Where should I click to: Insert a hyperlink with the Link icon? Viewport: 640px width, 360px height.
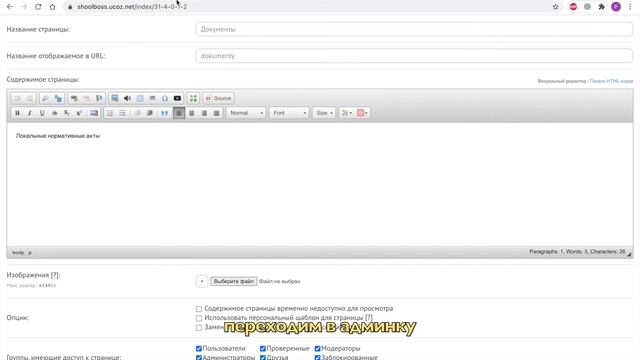tap(74, 98)
